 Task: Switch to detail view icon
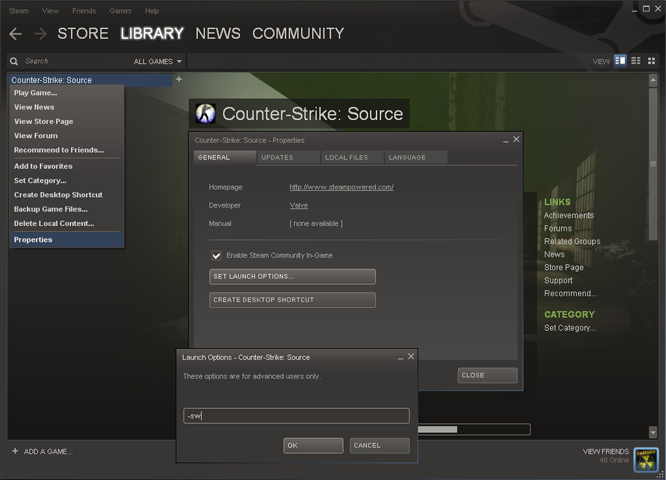[x=620, y=61]
